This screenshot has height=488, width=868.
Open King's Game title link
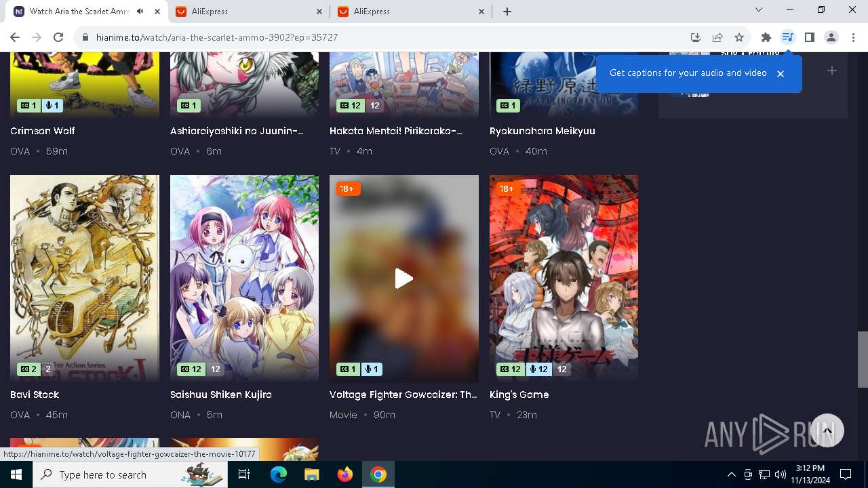point(519,394)
